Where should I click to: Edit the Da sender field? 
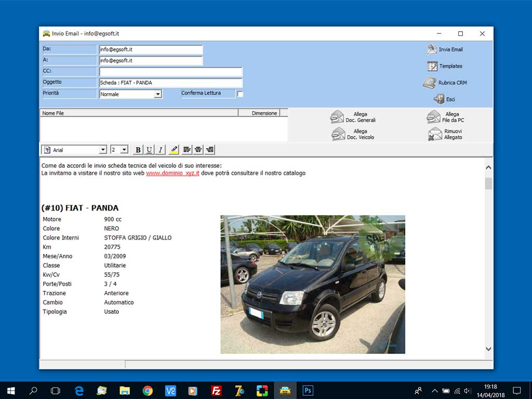151,49
